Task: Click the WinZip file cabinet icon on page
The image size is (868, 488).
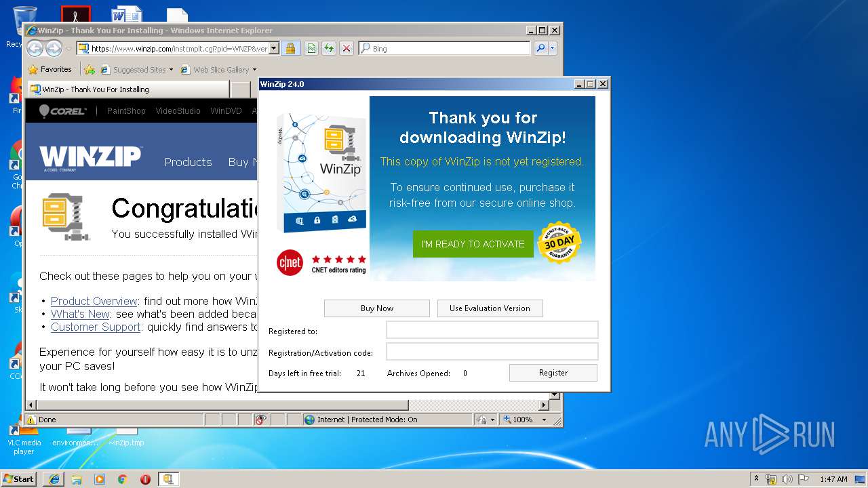Action: (x=66, y=217)
